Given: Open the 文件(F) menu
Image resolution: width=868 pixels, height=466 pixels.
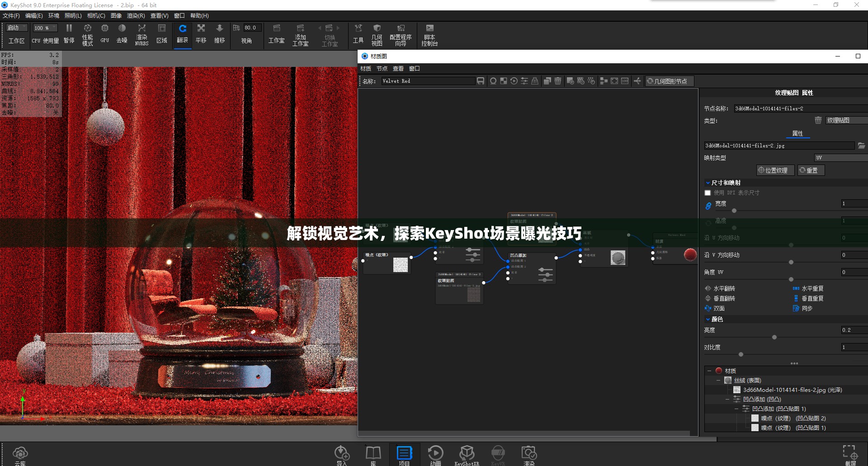Looking at the screenshot, I should point(11,16).
